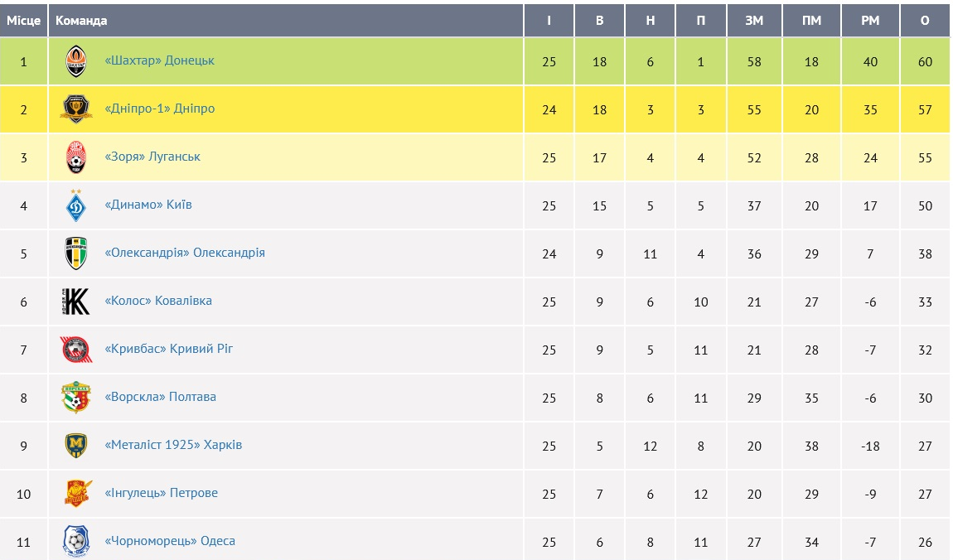953x560 pixels.
Task: Click the Zorya Luhansk club logo
Action: point(76,157)
